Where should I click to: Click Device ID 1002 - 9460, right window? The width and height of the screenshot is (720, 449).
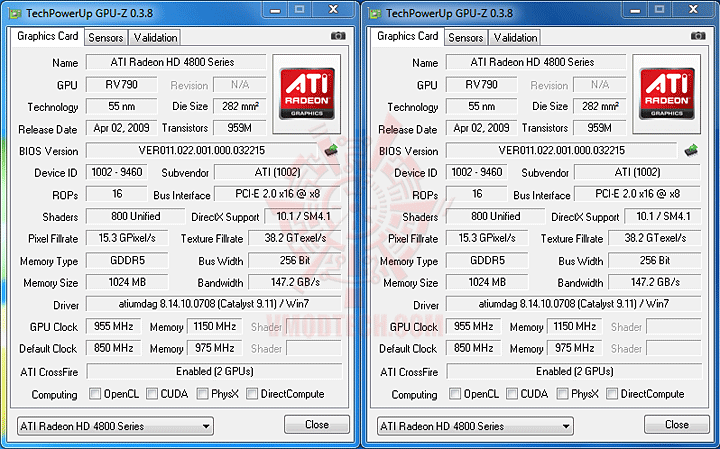477,172
